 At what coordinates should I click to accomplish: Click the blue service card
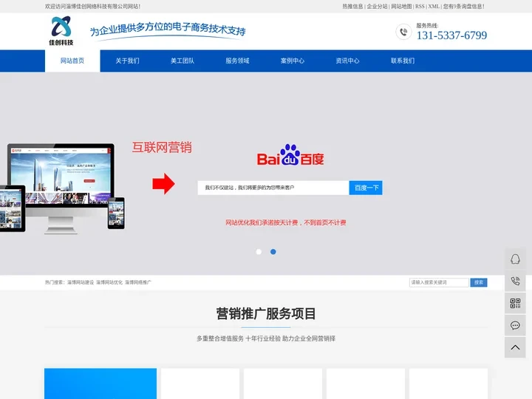(100, 383)
